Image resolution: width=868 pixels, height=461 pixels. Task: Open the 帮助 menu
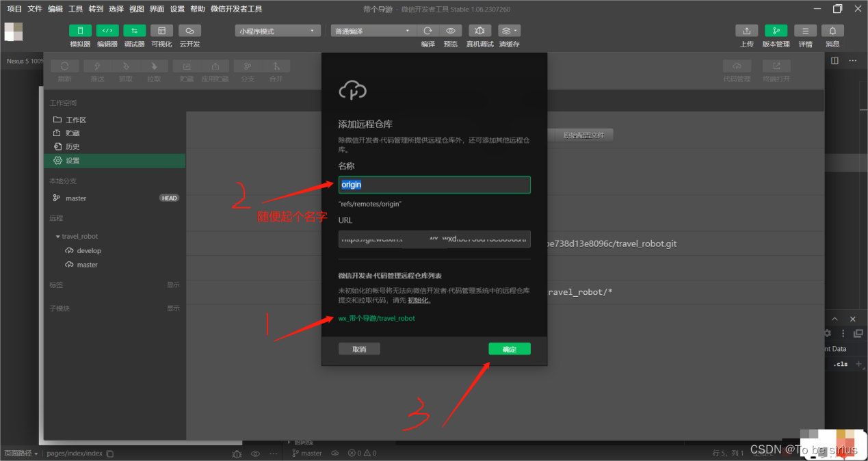[x=198, y=9]
